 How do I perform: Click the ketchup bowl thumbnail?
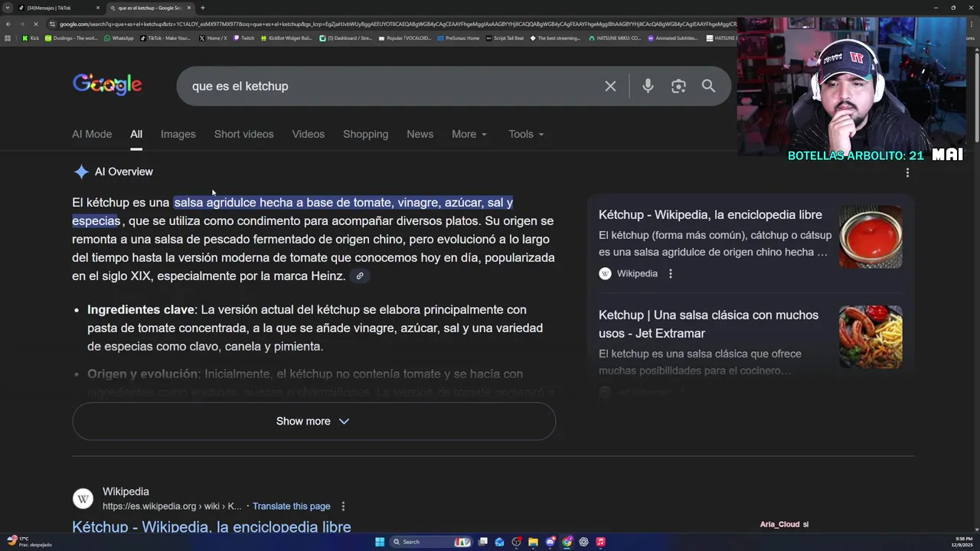[x=871, y=236]
